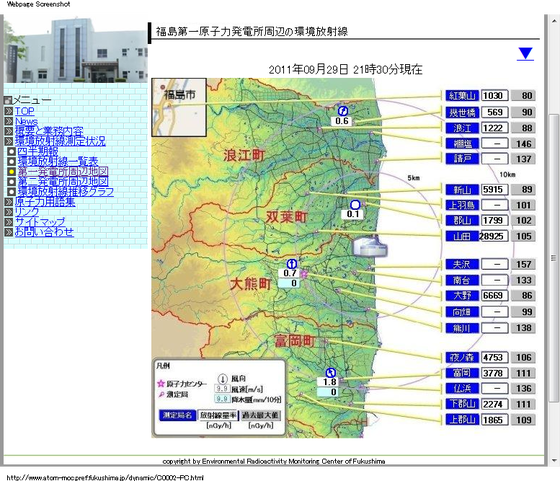Viewport: 560px width, 481px height.
Task: Click the nuclear plant building icon on map
Action: 370,246
